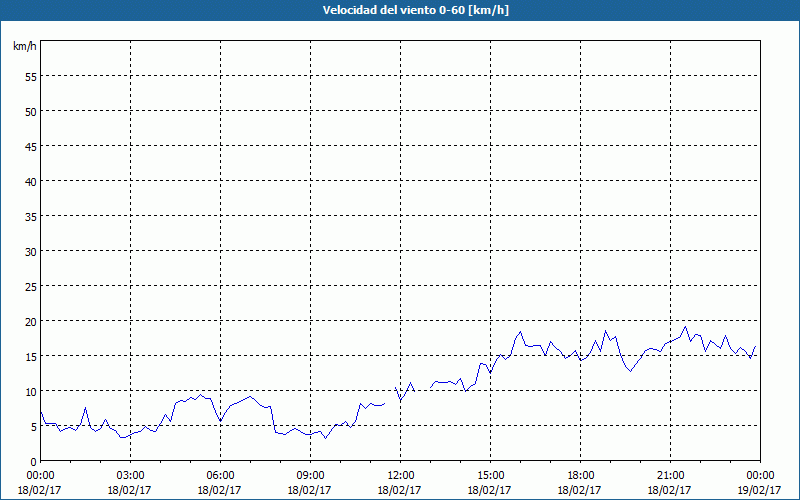This screenshot has width=800, height=500.
Task: Click the '0' y-axis label
Action: click(x=34, y=462)
